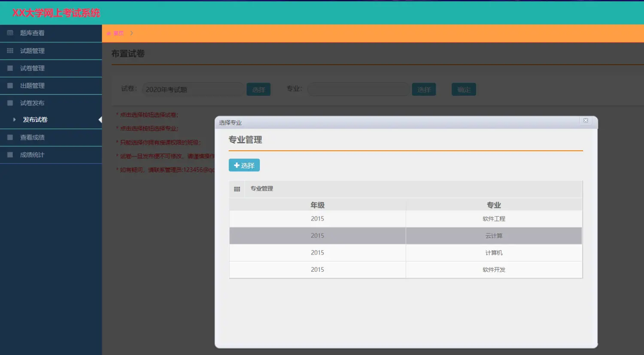Viewport: 644px width, 355px height.
Task: Click the 首页 breadcrumb link
Action: click(118, 33)
